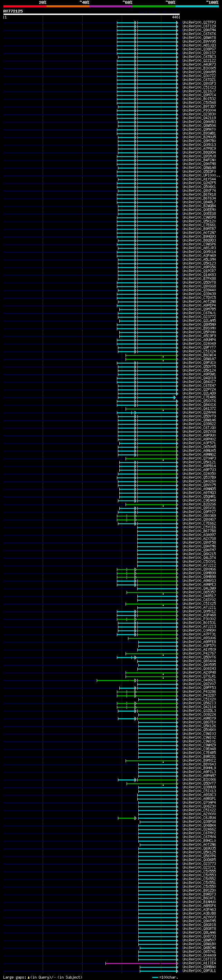This screenshot has height=980, width=222.
Task: Open hit UniRef100_Q8W4T8
Action: click(x=199, y=38)
